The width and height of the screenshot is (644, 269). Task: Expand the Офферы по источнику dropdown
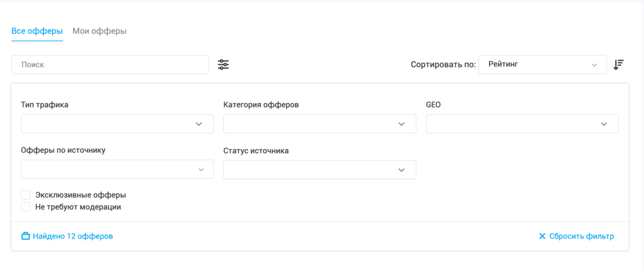coord(117,169)
